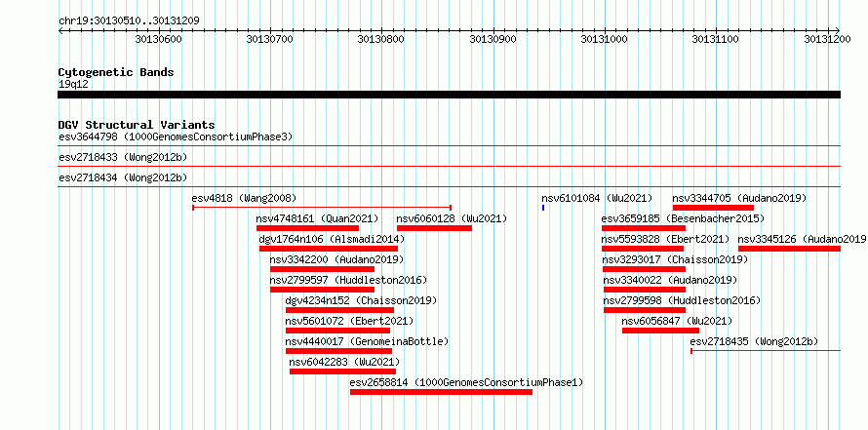The image size is (868, 430).
Task: Select nsv2799597 (Huddleston2016) variant
Action: [348, 280]
